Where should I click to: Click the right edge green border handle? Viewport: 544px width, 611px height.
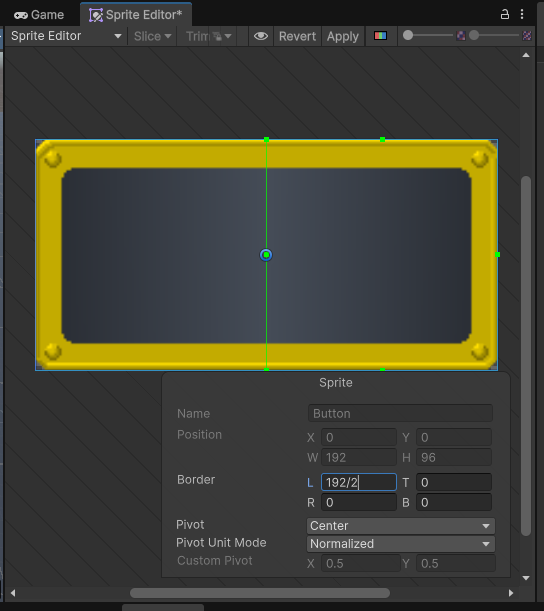497,254
